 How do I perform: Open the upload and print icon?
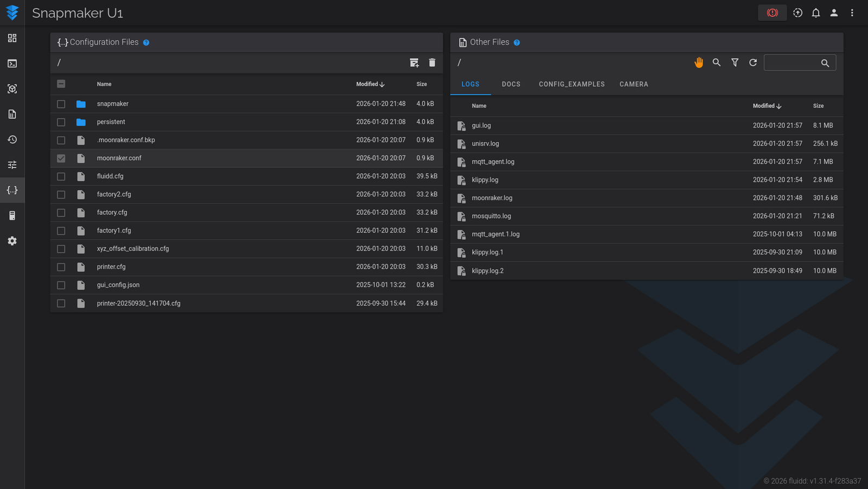click(797, 12)
